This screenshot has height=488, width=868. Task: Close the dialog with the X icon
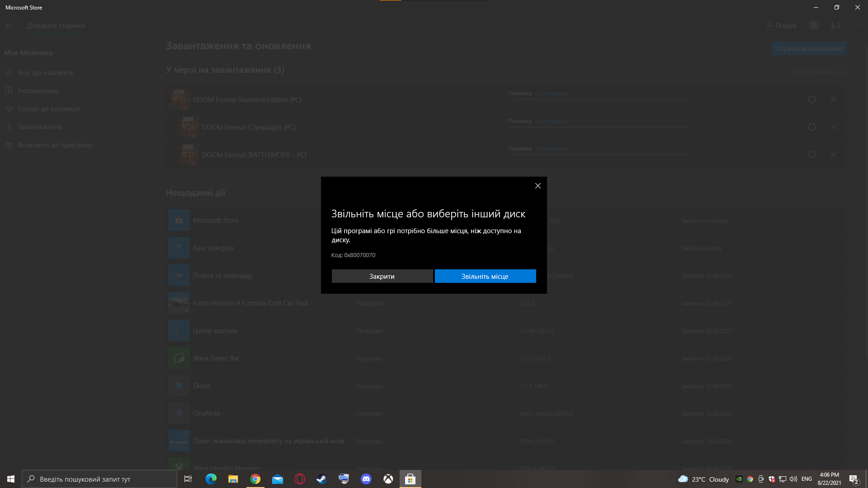click(x=538, y=186)
